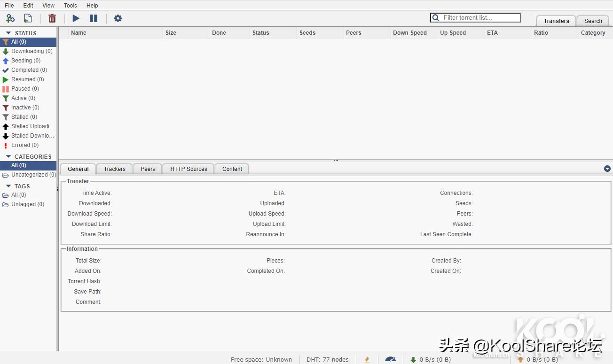
Task: Click the resume play button in toolbar
Action: (x=76, y=18)
